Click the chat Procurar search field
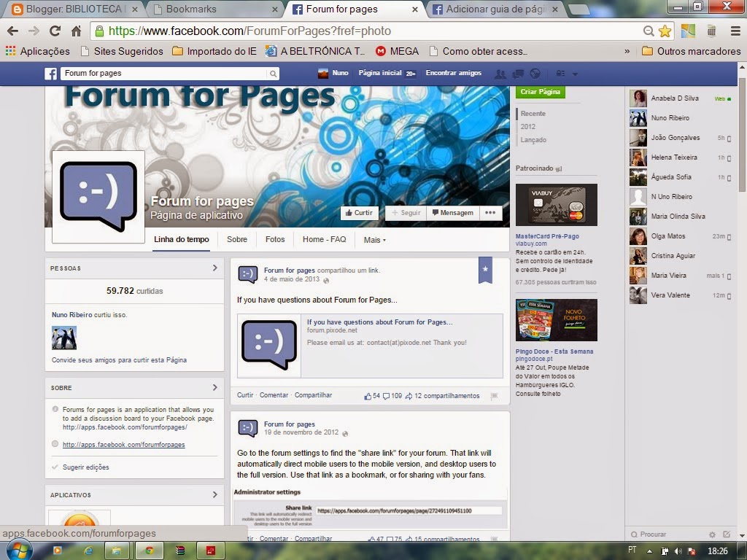The height and width of the screenshot is (560, 747). [667, 534]
